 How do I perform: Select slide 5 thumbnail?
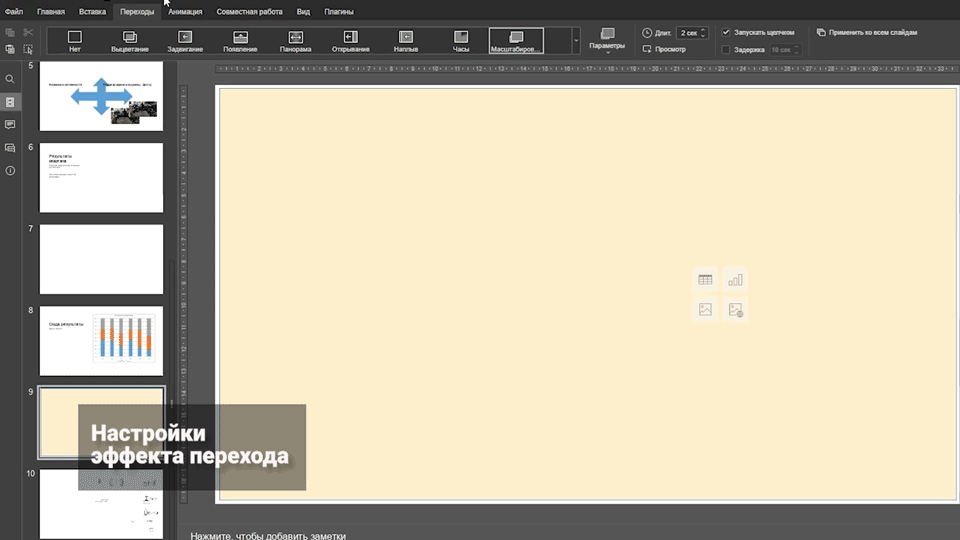(x=102, y=96)
